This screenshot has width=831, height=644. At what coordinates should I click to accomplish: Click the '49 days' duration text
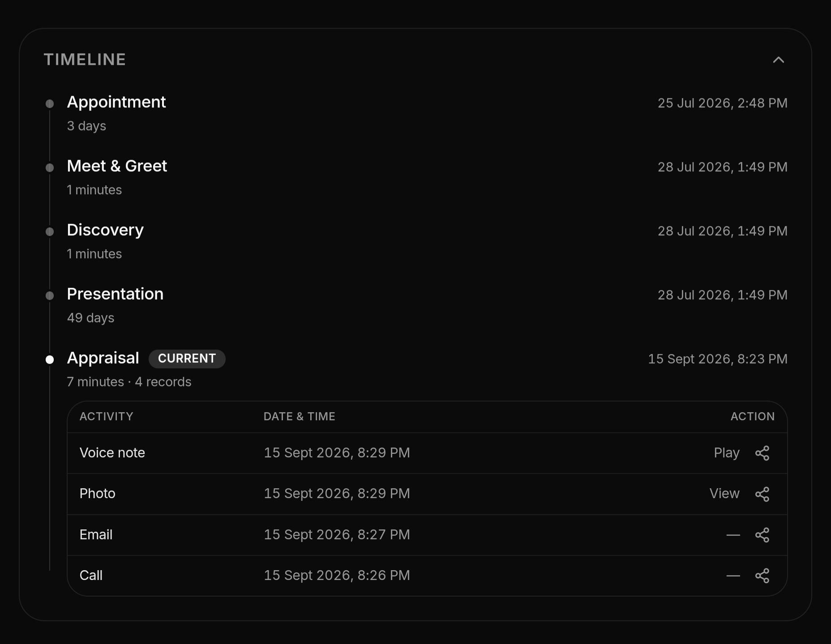(x=90, y=318)
